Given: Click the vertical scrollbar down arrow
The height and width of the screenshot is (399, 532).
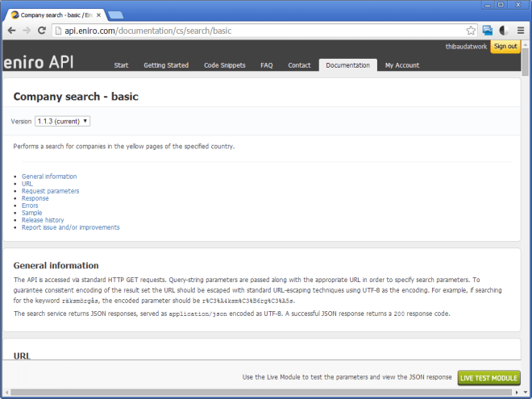Looking at the screenshot, I should click(x=526, y=393).
